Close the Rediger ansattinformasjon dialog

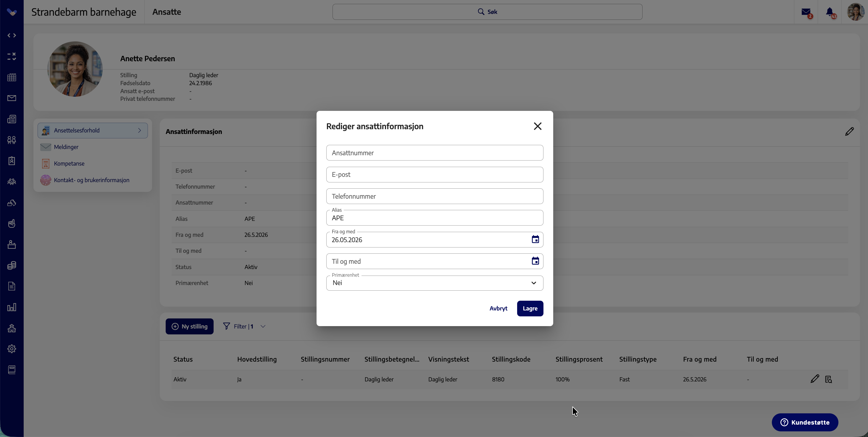538,126
